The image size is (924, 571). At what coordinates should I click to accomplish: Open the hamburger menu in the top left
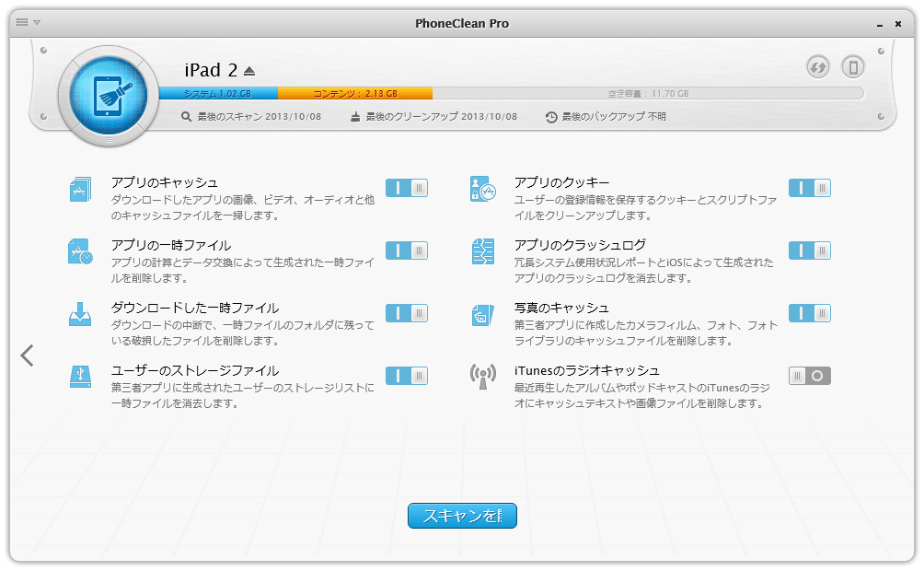[21, 23]
